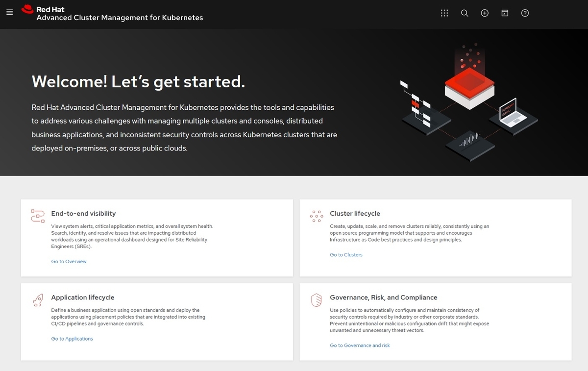Follow the Go to Applications link
Screen dimensions: 588x371
(72, 339)
